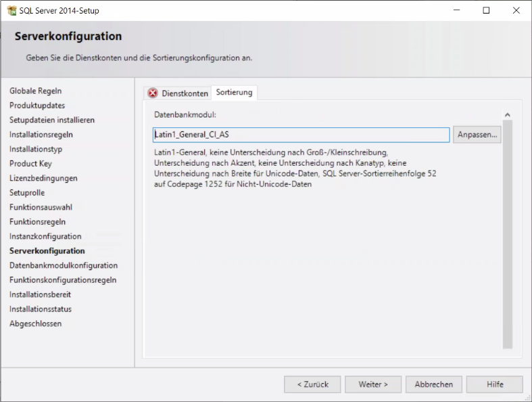The height and width of the screenshot is (402, 532).
Task: Cancel setup with Abbrechen button
Action: coord(434,384)
